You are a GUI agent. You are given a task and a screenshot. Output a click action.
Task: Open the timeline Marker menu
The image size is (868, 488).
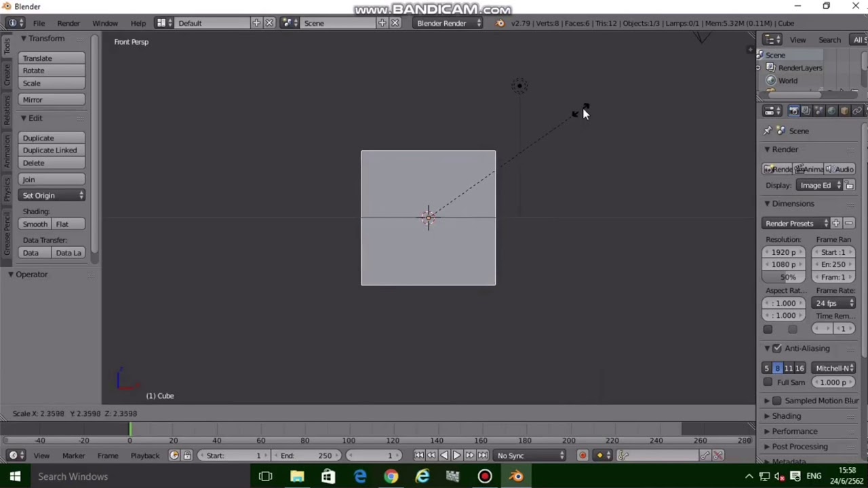[x=73, y=455]
